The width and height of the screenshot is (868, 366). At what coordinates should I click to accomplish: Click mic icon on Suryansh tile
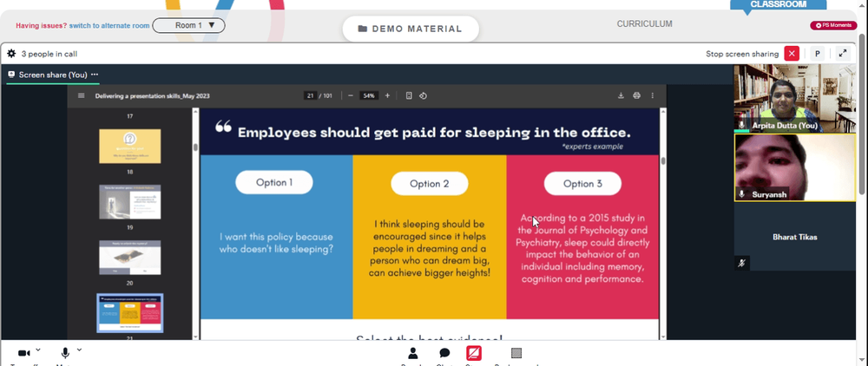click(x=742, y=194)
